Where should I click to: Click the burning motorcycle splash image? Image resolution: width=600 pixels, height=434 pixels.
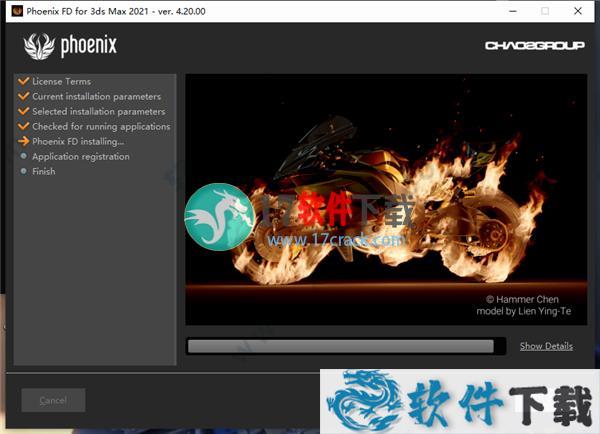(386, 199)
